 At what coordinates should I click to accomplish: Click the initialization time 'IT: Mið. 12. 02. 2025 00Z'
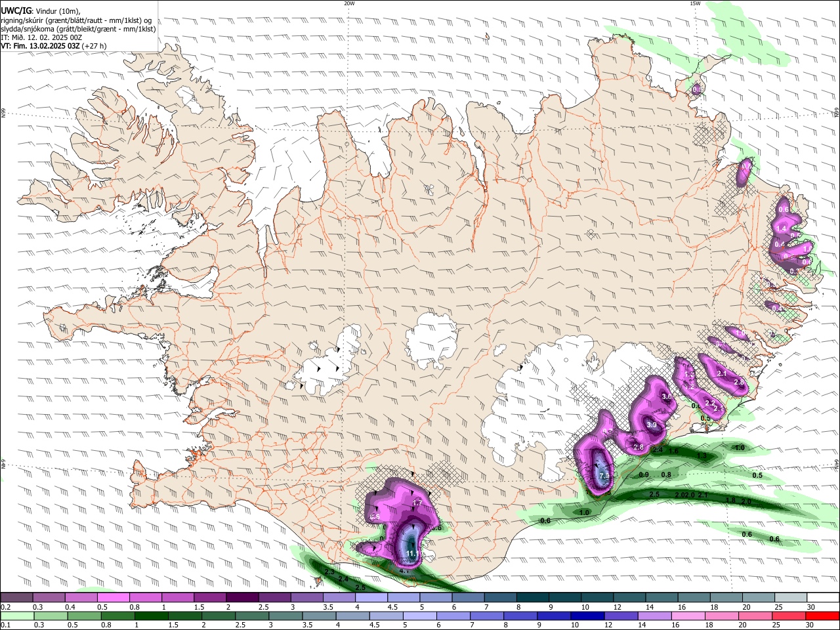coord(41,37)
